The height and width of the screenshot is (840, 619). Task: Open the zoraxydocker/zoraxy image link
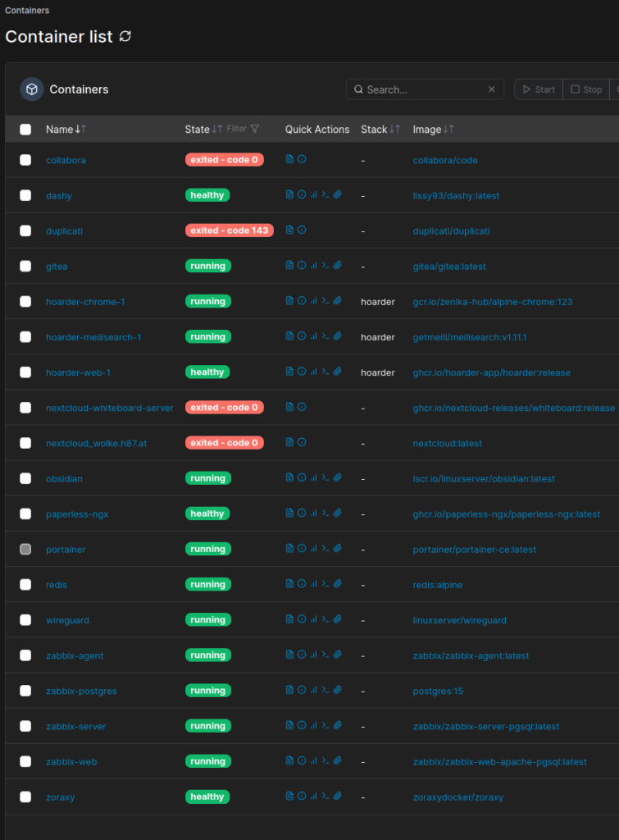457,797
